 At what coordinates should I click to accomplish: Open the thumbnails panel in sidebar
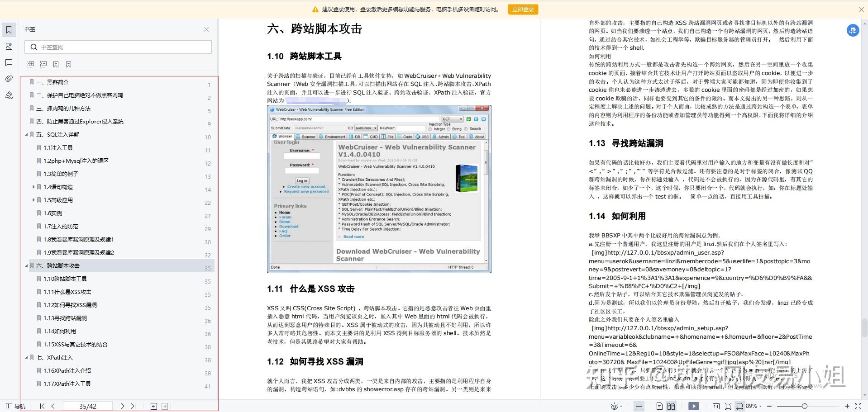coord(9,46)
